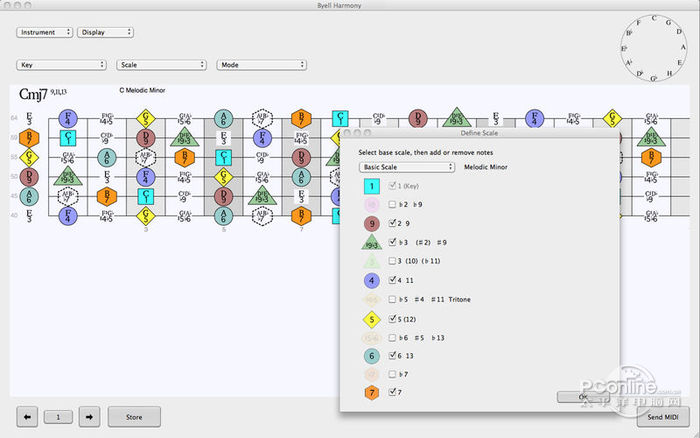700x438 pixels.
Task: Open the Scale dropdown
Action: pyautogui.click(x=162, y=65)
